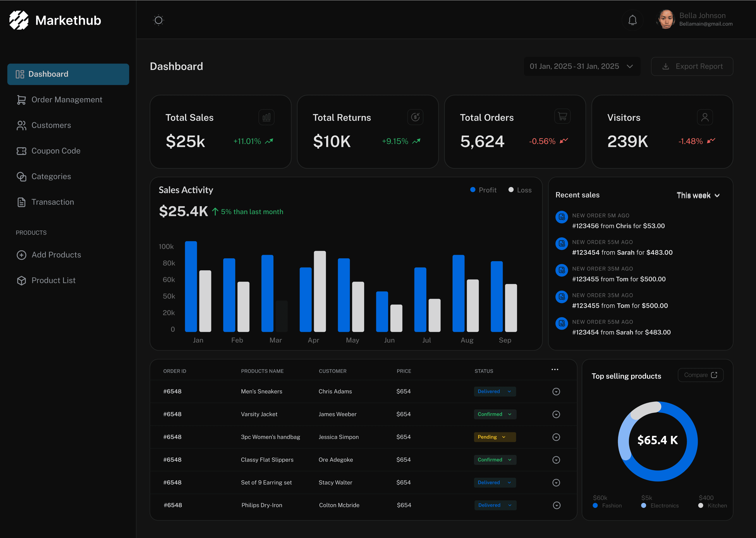Image resolution: width=756 pixels, height=538 pixels.
Task: Open the This week dropdown
Action: (x=698, y=196)
